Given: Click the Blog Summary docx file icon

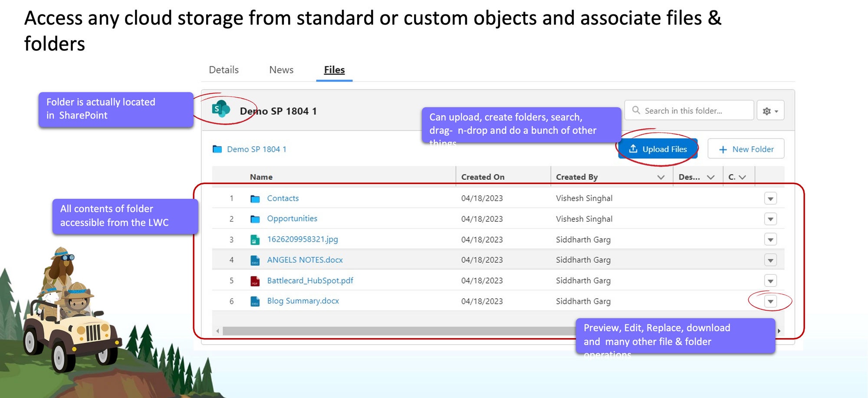Looking at the screenshot, I should pos(255,302).
